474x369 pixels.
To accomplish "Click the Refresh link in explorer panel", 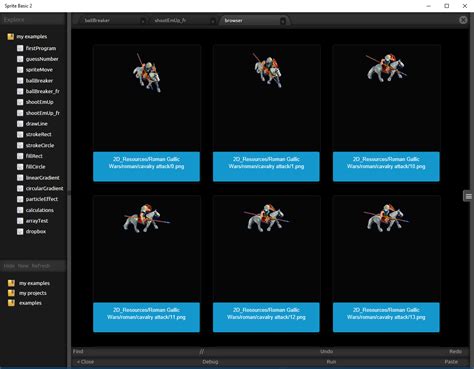I will point(41,266).
